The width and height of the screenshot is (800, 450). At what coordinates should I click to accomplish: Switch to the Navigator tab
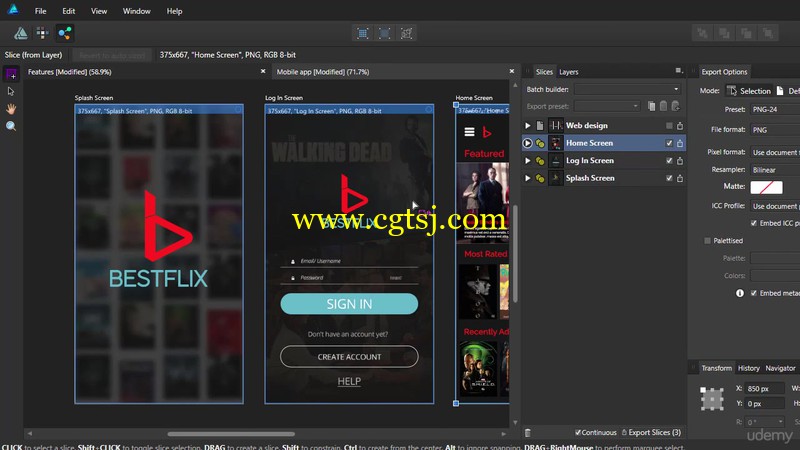point(780,368)
